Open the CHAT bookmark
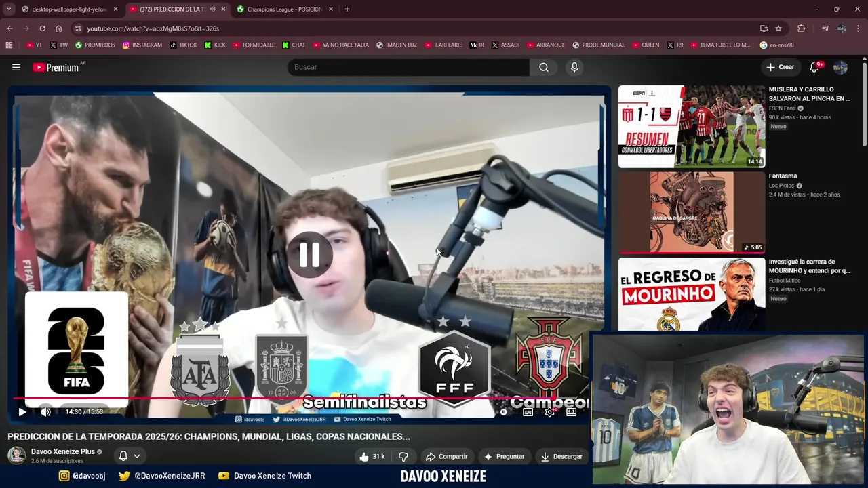The image size is (868, 488). (x=294, y=45)
